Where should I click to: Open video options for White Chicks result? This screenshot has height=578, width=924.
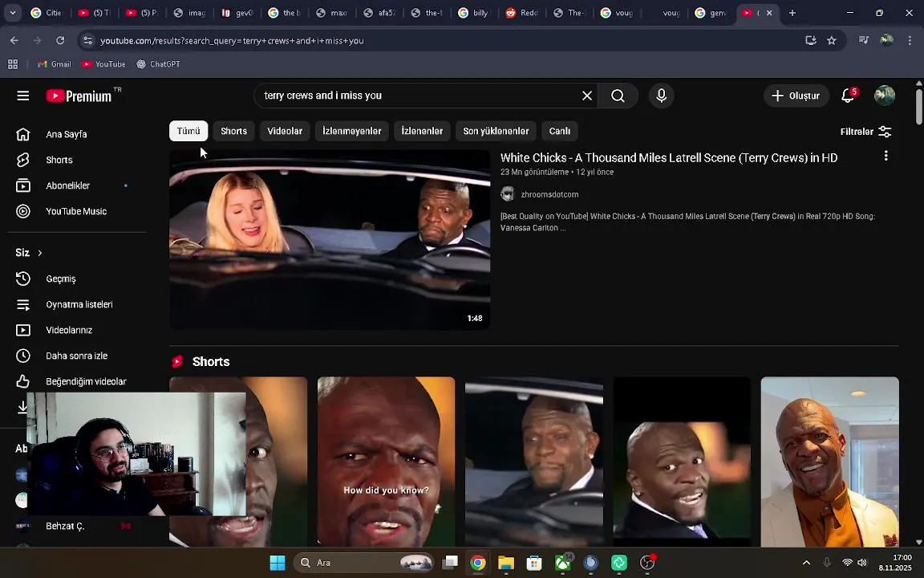coord(885,156)
